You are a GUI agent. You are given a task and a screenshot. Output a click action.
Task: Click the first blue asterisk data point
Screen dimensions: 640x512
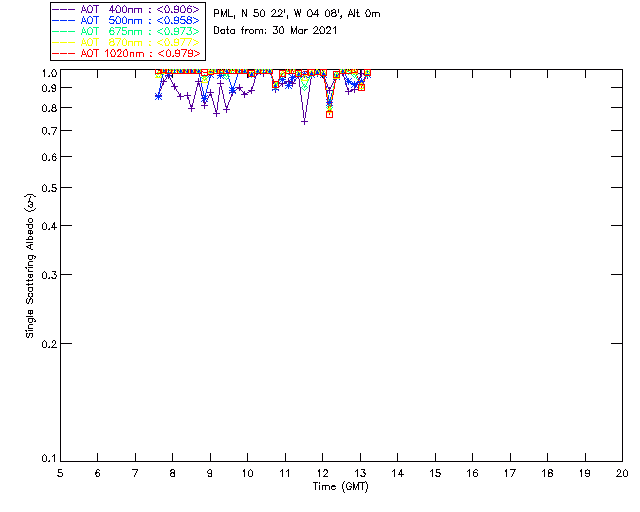158,97
